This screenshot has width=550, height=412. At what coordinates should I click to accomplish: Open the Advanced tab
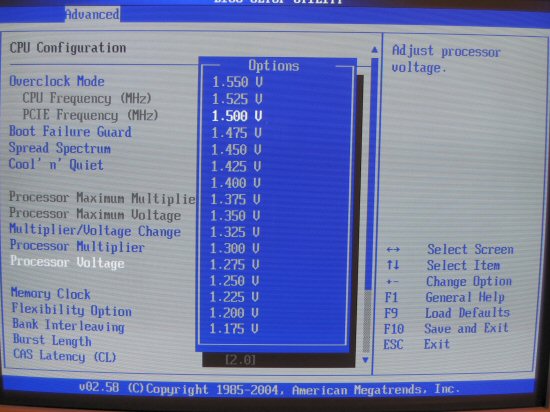[x=92, y=14]
